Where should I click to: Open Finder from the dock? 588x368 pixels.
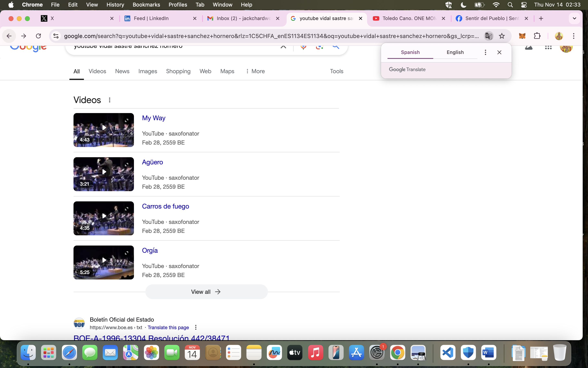(28, 352)
